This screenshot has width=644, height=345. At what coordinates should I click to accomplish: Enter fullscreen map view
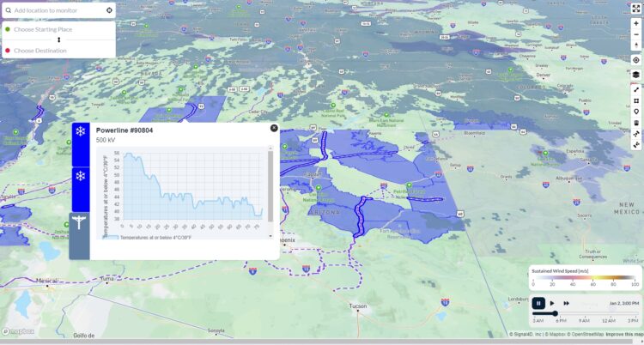[x=636, y=8]
